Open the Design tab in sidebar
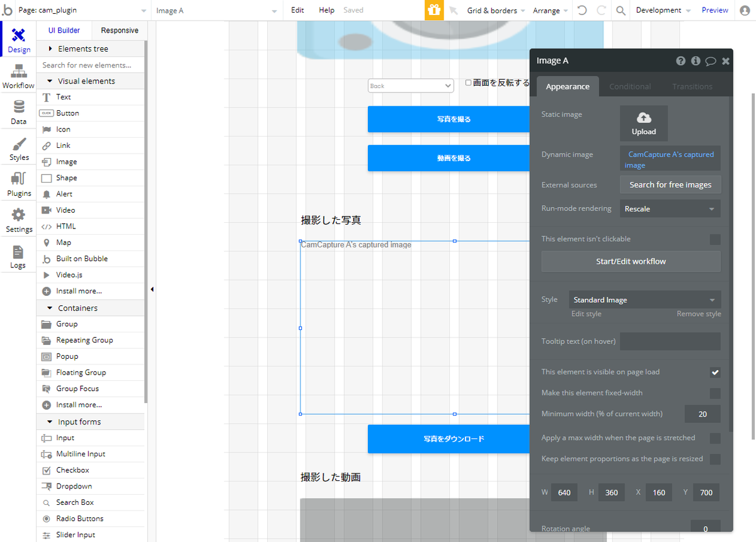The image size is (756, 542). pyautogui.click(x=19, y=39)
